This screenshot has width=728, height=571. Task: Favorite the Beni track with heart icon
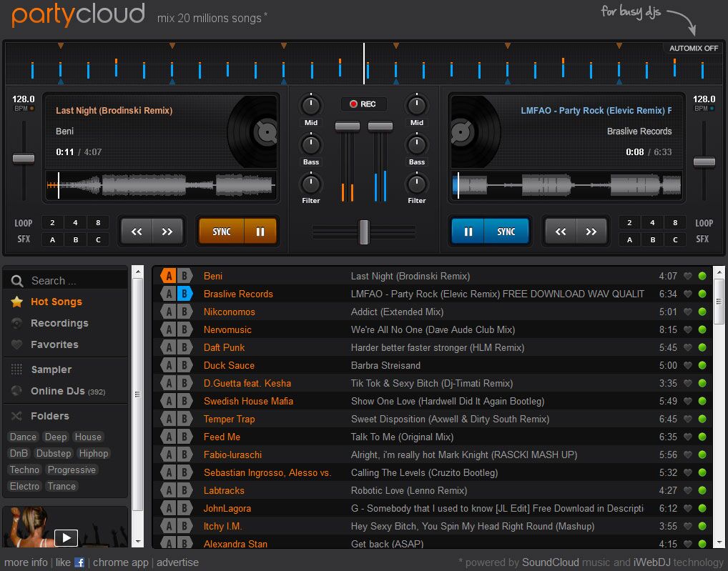688,276
